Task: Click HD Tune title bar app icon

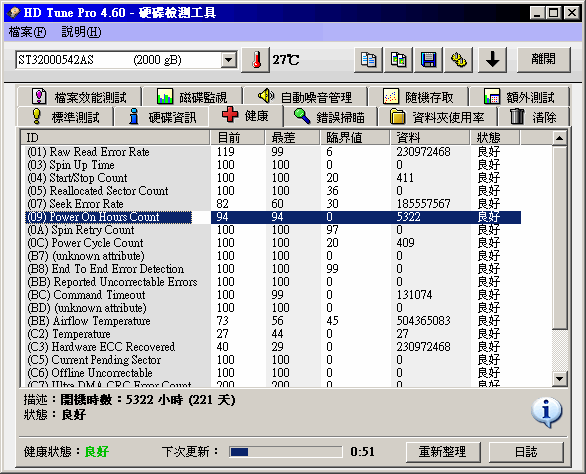Action: 13,13
